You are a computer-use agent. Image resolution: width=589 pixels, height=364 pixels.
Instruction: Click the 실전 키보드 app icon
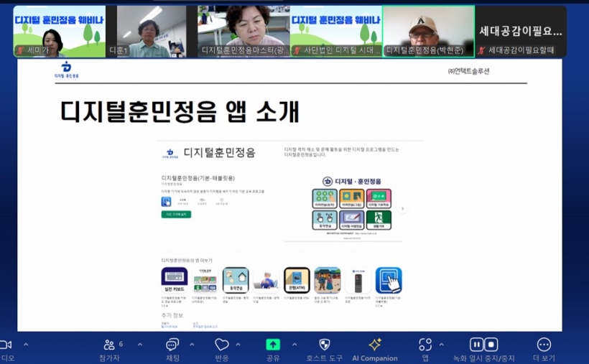175,280
